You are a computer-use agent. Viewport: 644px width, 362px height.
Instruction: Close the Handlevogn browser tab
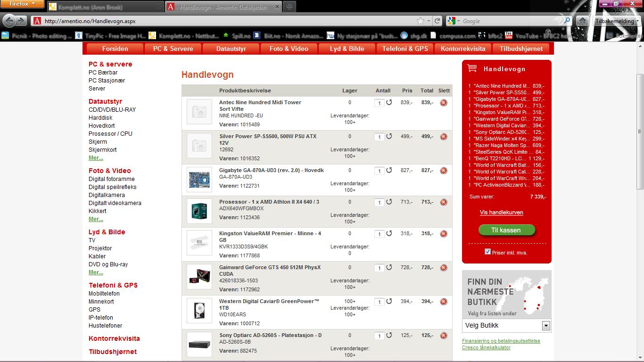tap(277, 7)
